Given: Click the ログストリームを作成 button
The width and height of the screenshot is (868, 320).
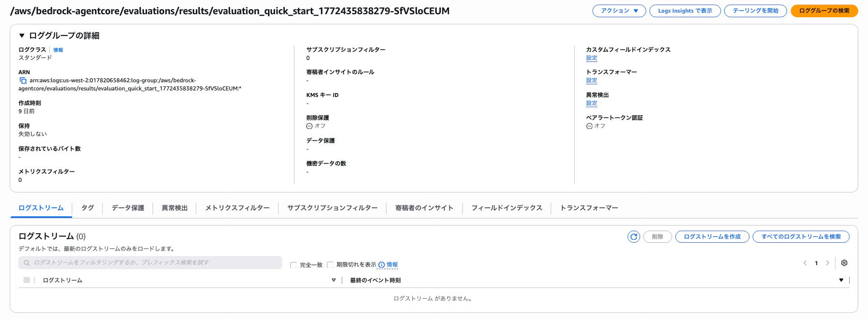Looking at the screenshot, I should pyautogui.click(x=712, y=237).
